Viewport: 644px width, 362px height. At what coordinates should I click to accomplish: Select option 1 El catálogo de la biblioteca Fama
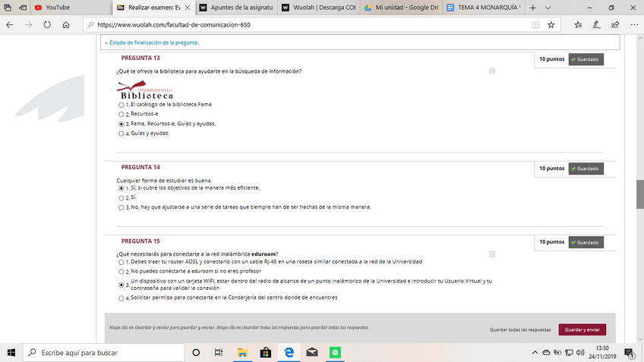tap(122, 105)
